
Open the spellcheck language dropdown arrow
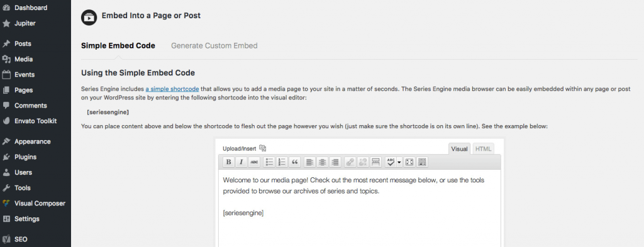pyautogui.click(x=399, y=163)
